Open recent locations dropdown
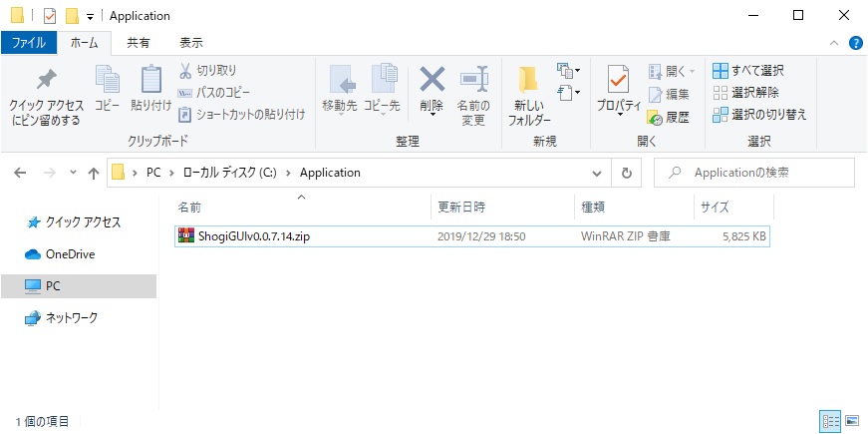The image size is (868, 434). (74, 173)
